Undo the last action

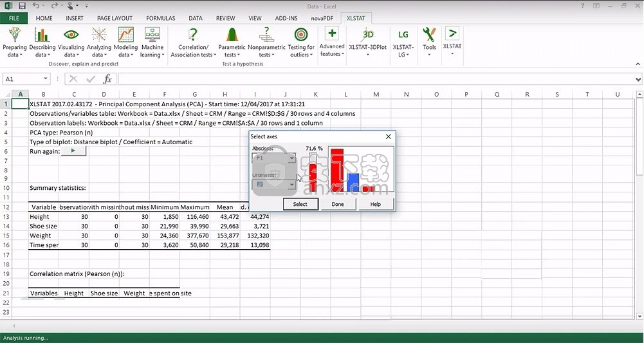(36, 6)
